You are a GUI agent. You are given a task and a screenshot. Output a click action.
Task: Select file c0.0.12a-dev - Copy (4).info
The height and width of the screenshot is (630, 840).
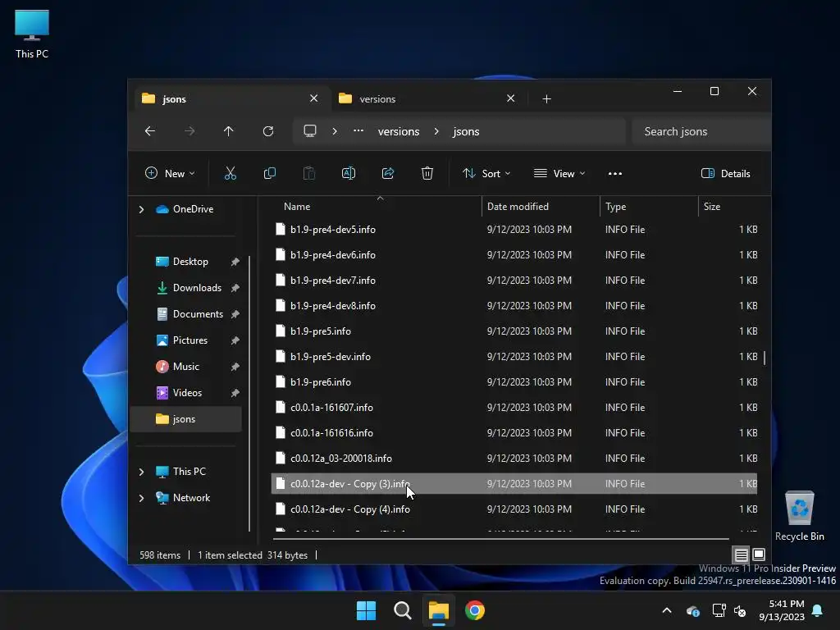pyautogui.click(x=514, y=509)
